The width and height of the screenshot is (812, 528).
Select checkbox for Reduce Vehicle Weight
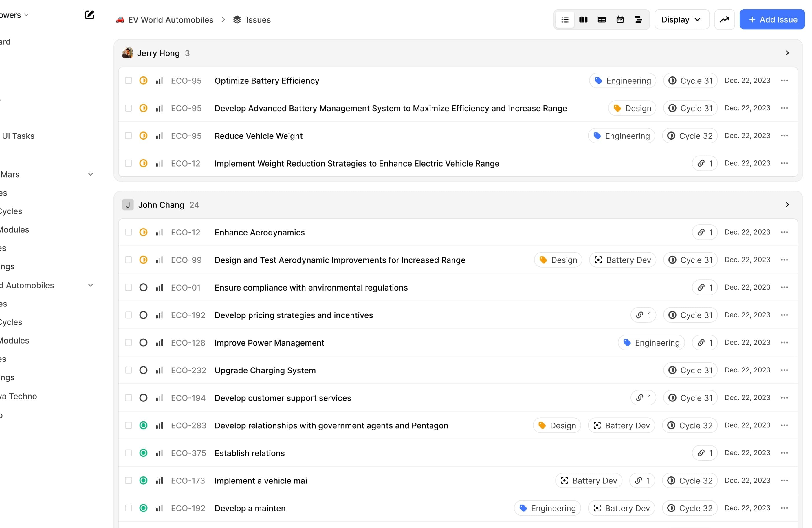click(x=128, y=136)
